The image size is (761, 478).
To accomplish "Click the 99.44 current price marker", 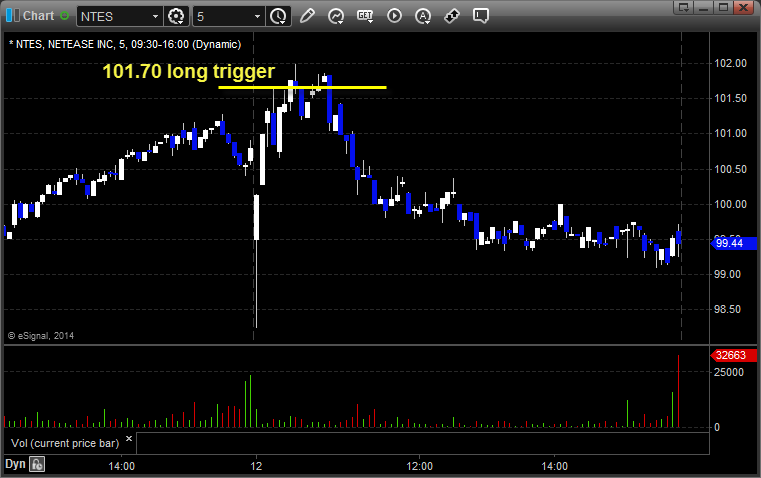I will click(x=733, y=243).
